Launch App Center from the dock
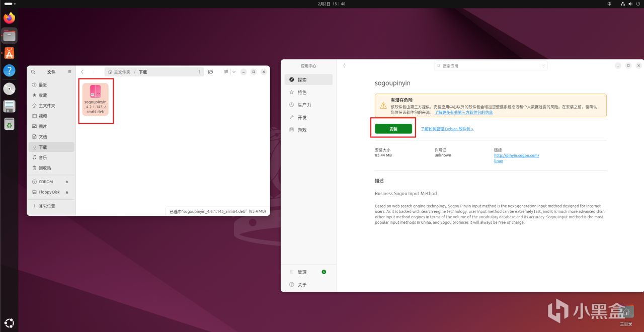Screen dimensions: 644x332 pyautogui.click(x=9, y=53)
